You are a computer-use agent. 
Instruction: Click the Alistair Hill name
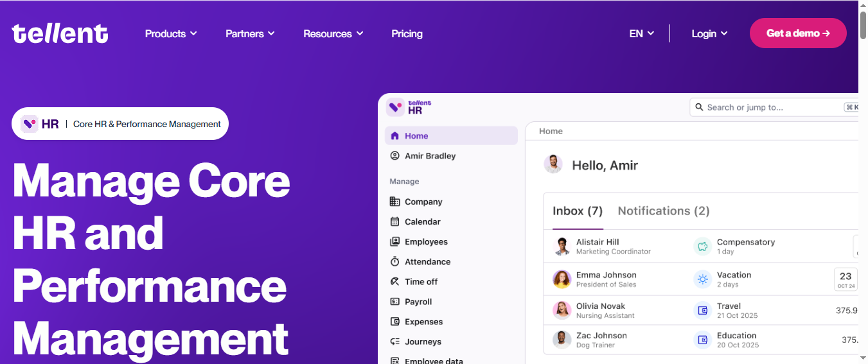[x=598, y=242]
